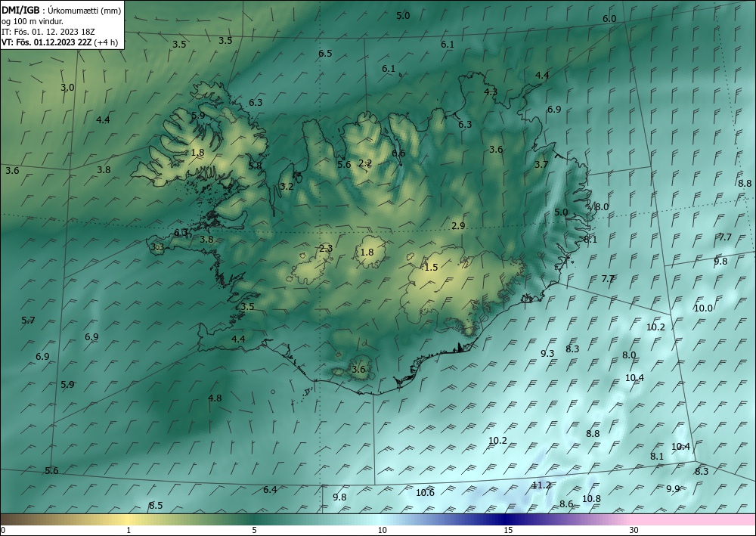Viewport: 756px width, 536px height.
Task: Click the map value 6.5
Action: 325,54
